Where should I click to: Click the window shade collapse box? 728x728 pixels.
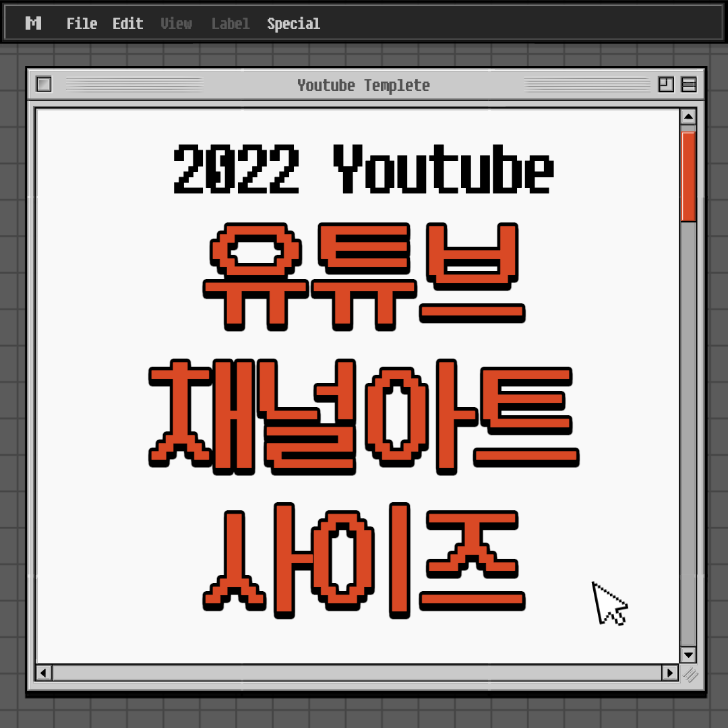point(688,84)
